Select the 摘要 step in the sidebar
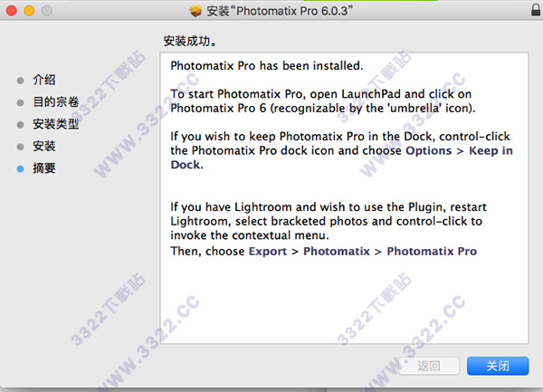The width and height of the screenshot is (543, 392). tap(44, 168)
